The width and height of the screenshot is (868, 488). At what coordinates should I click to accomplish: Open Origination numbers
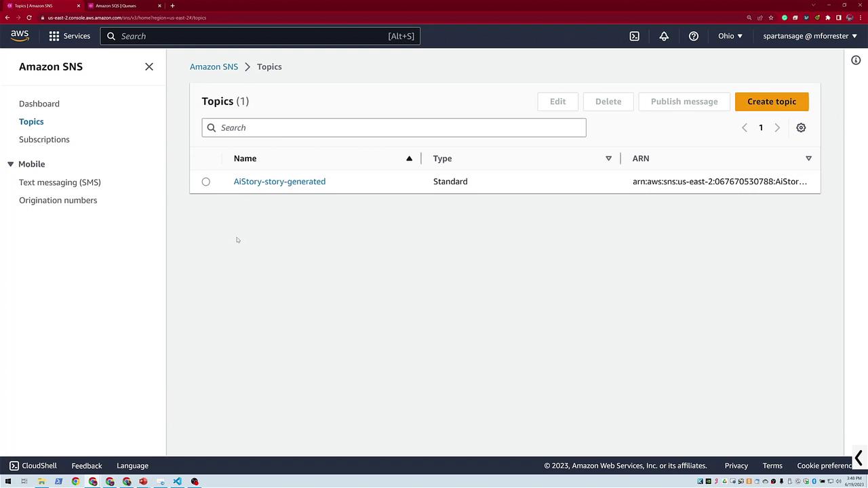[x=58, y=200]
